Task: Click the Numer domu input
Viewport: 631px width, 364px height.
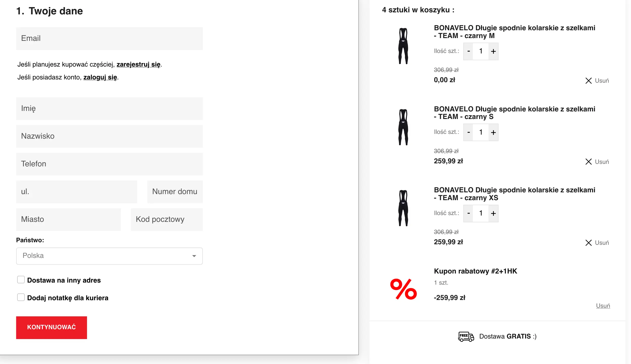Action: coord(175,192)
